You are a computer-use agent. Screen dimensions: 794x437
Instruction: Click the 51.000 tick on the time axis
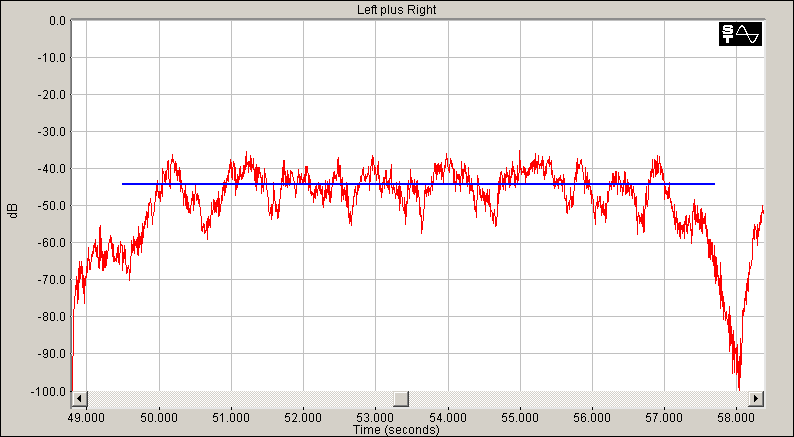click(x=231, y=416)
